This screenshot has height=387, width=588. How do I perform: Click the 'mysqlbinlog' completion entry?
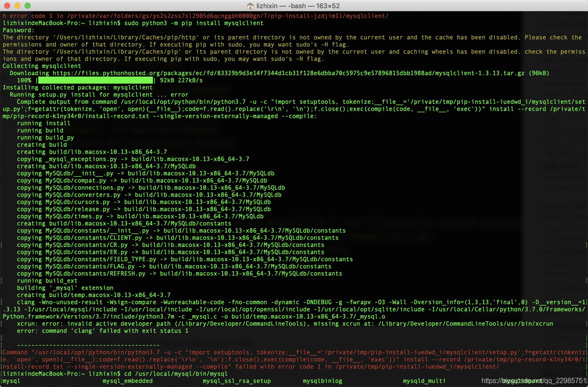323,381
